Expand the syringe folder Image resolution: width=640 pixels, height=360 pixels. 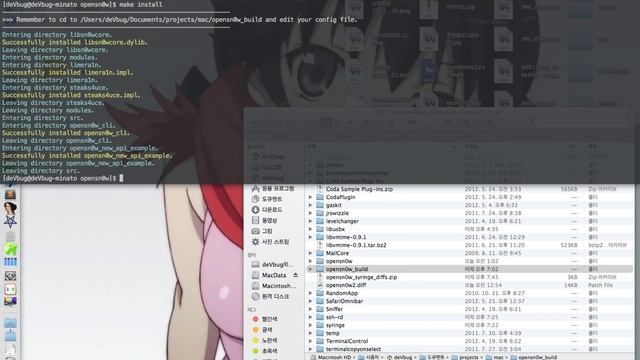(310, 325)
